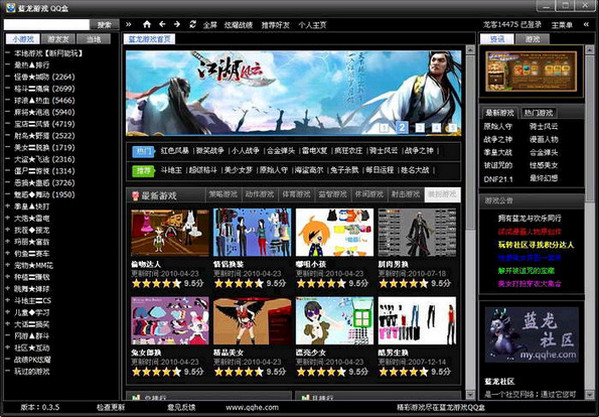Click the main content vertical scrollbar
Screen dimensions: 599x417
pos(470,221)
